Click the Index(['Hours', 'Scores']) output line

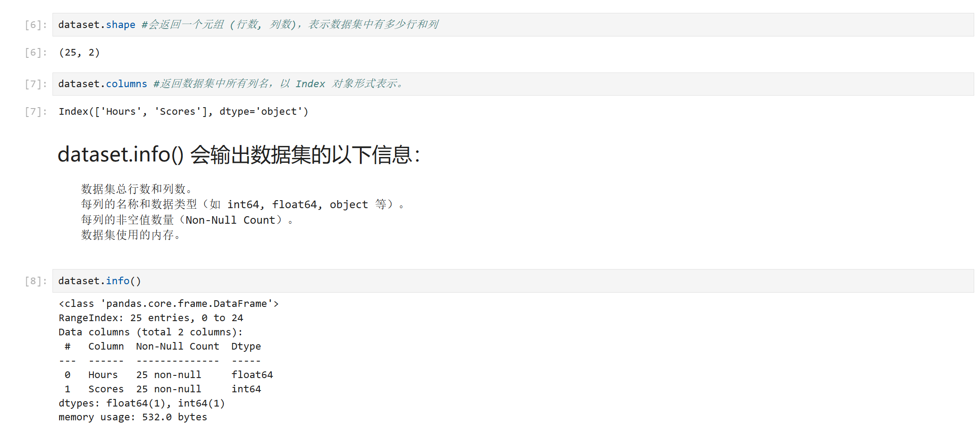(x=183, y=111)
